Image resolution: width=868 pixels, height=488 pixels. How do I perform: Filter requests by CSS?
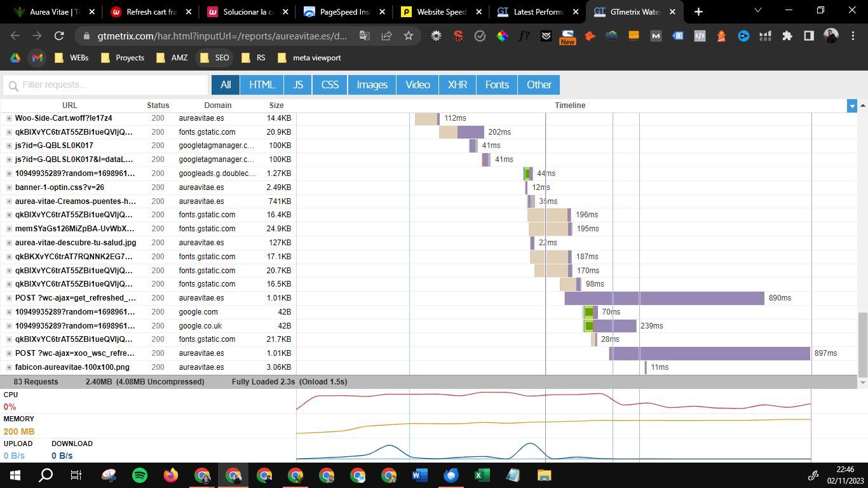coord(330,85)
